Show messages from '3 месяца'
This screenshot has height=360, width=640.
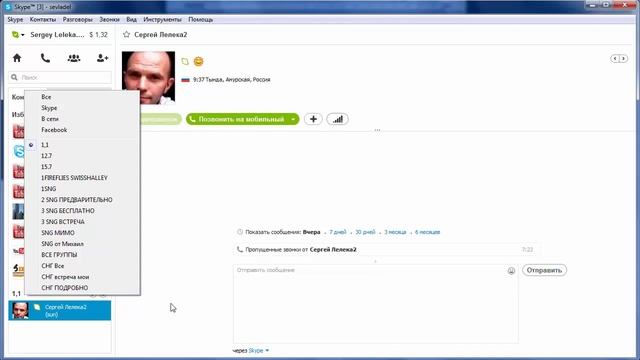point(395,232)
